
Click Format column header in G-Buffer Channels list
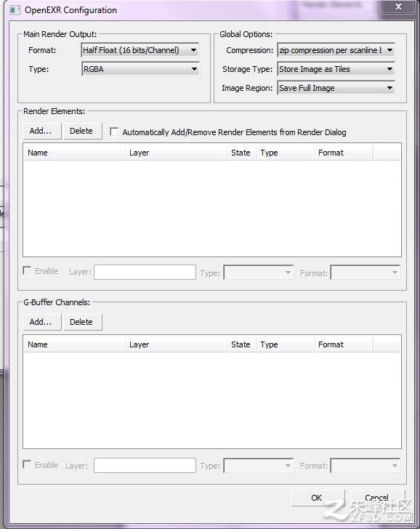[344, 344]
